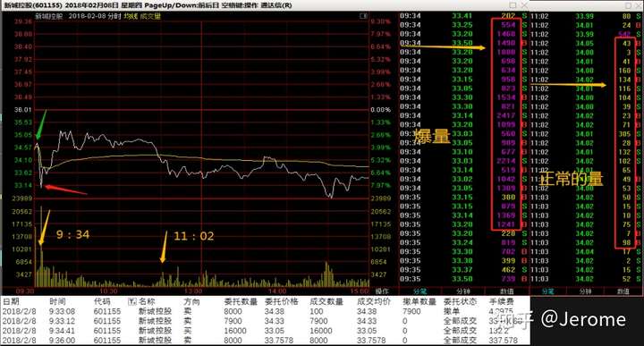
Task: Click the 14:00 time axis label
Action: pos(277,291)
